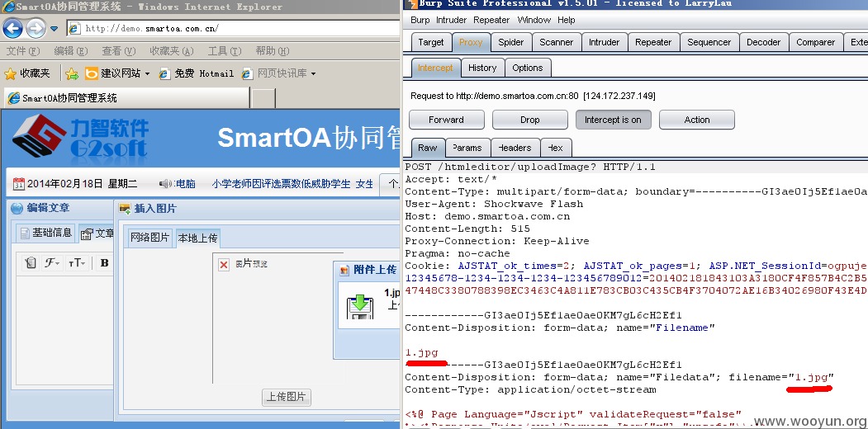Switch to the 基础信息 tab
Viewport: 868px width, 429px height.
click(x=45, y=233)
